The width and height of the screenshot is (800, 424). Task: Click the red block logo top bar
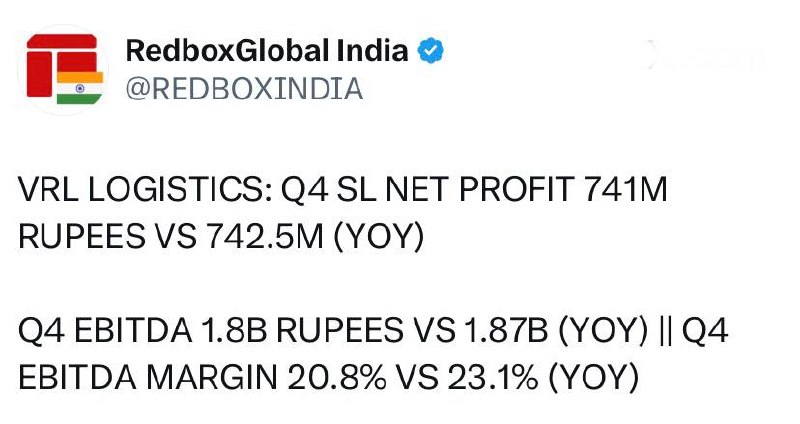[62, 41]
